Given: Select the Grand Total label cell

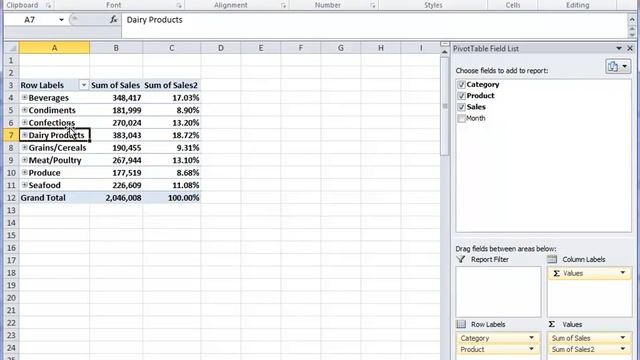Looking at the screenshot, I should pyautogui.click(x=54, y=198).
